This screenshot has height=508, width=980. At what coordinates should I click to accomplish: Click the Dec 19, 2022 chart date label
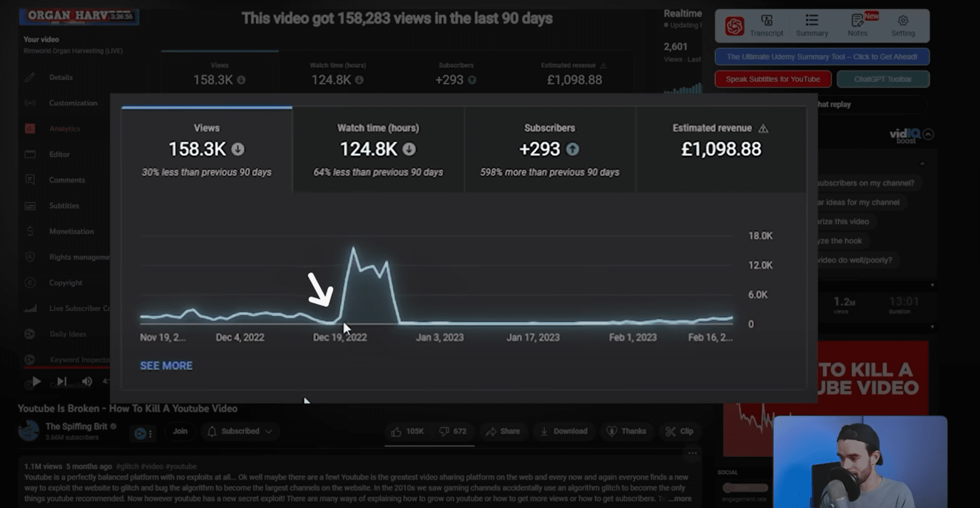click(x=340, y=338)
